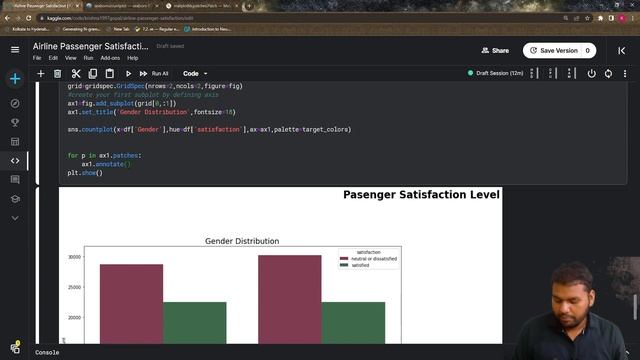Open first resource usage meter in toolbar

point(534,73)
